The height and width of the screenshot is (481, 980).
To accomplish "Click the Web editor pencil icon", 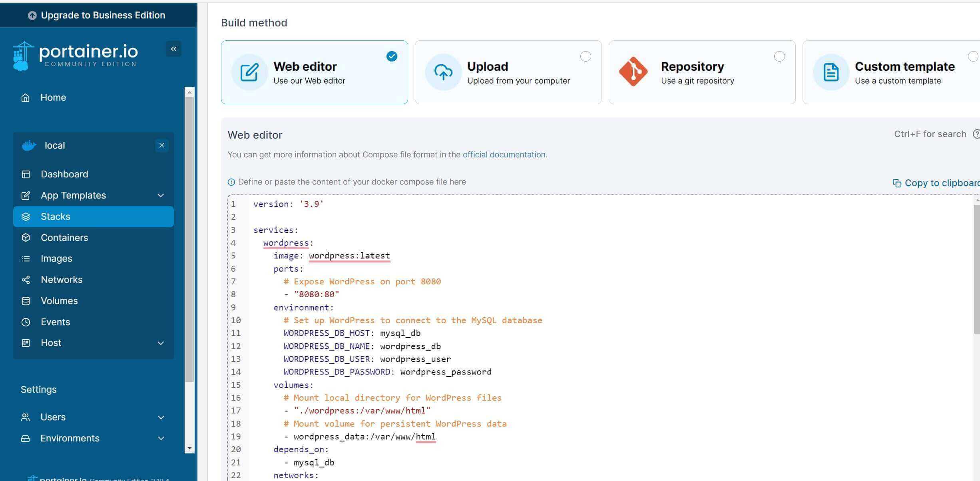I will pyautogui.click(x=249, y=72).
